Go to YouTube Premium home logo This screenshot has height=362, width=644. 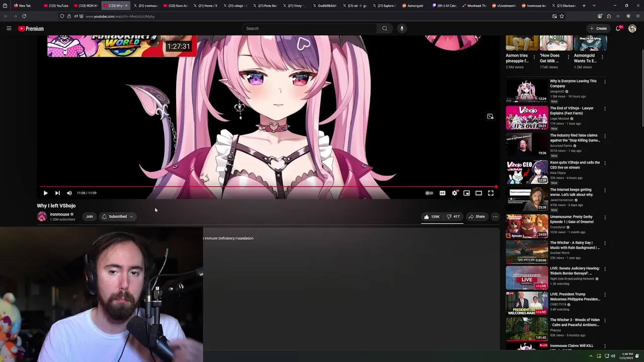click(31, 29)
